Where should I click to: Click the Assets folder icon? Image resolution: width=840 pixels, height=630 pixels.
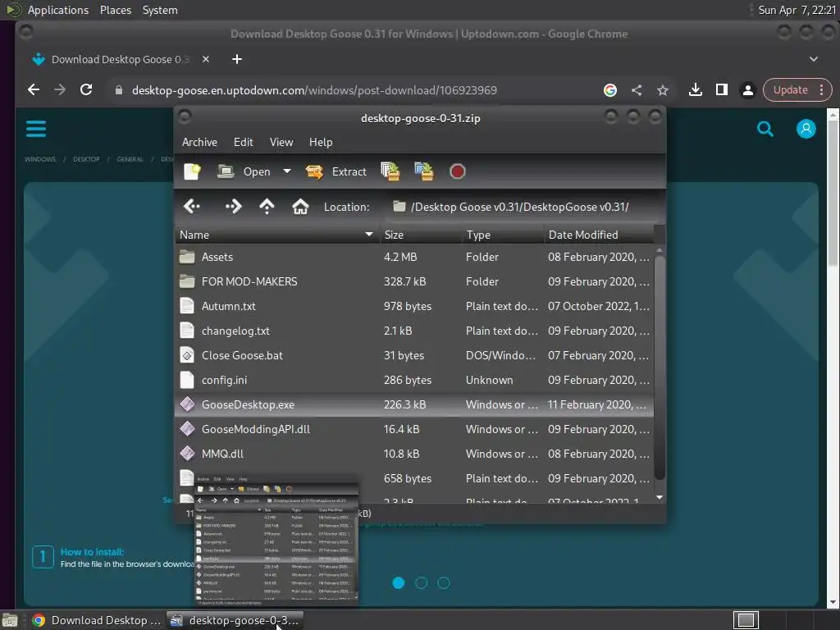pos(187,257)
